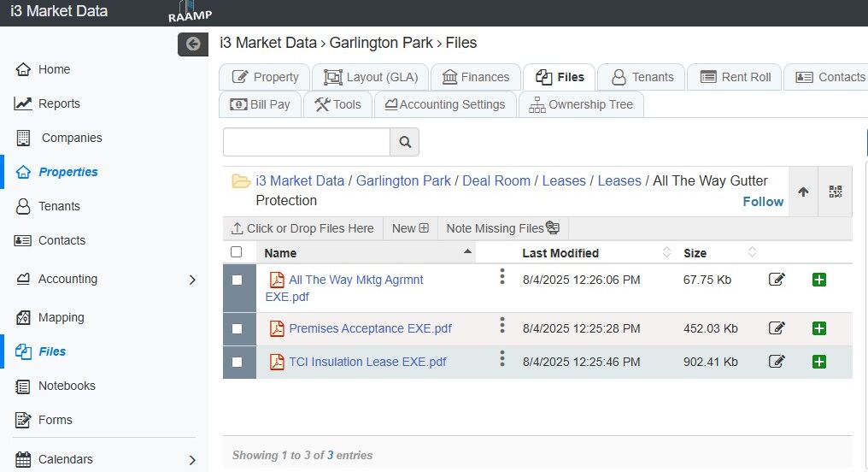868x472 pixels.
Task: Expand the Calendars sidebar section
Action: pos(191,460)
